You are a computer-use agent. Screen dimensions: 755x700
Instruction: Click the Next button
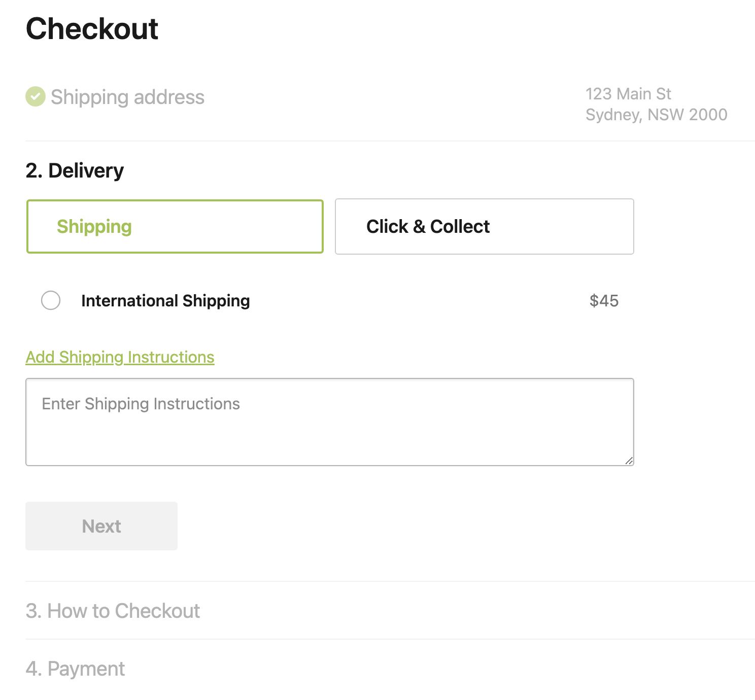[101, 526]
